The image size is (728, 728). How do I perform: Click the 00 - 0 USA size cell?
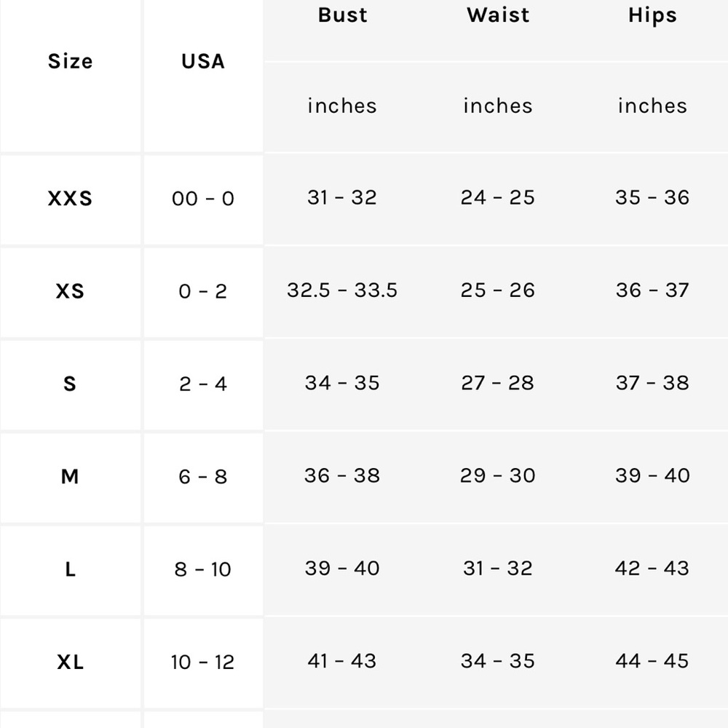(203, 198)
